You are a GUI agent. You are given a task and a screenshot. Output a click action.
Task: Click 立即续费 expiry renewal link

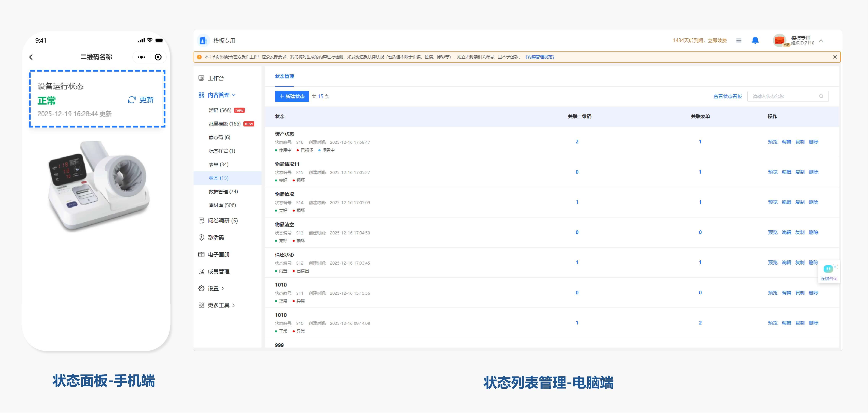coord(717,41)
